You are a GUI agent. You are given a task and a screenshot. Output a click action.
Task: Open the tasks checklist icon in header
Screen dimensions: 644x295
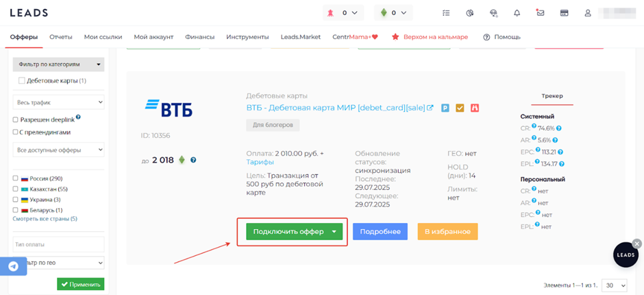tap(446, 13)
